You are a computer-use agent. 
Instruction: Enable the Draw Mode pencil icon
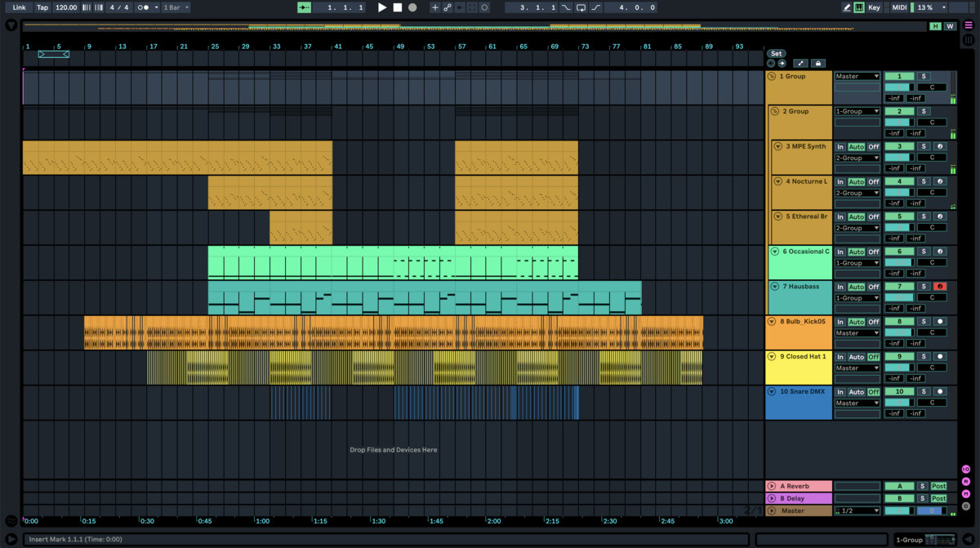coord(846,7)
